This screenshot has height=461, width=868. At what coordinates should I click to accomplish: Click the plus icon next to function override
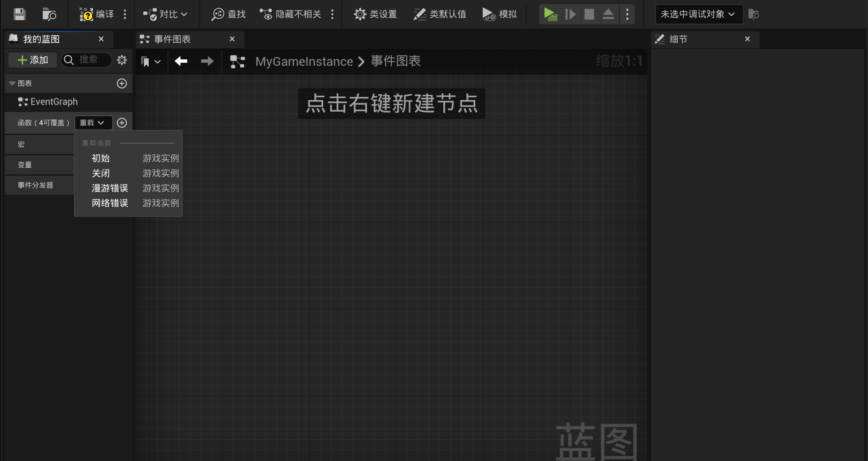(122, 123)
